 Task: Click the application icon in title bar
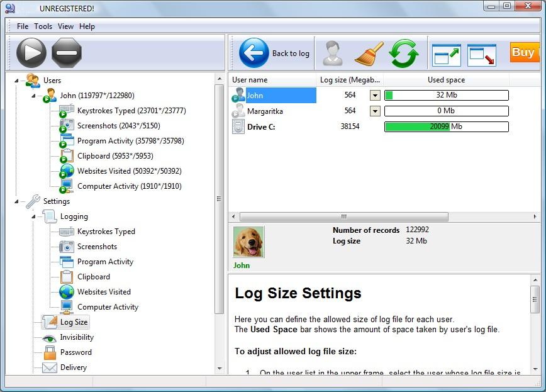10,8
